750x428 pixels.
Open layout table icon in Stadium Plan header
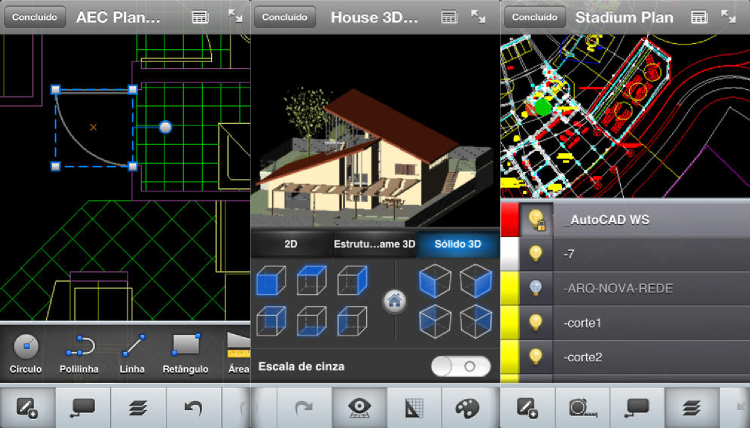click(x=699, y=17)
